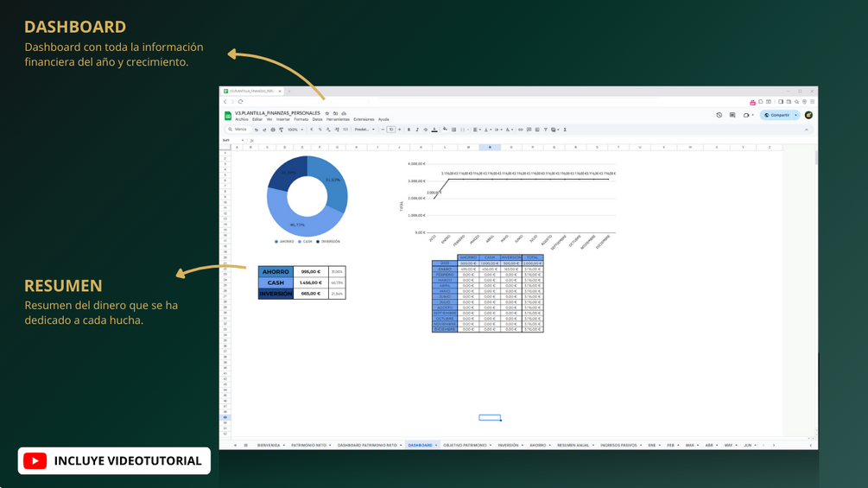Increase font size with plus button
Viewport: 868px width, 488px height.
click(x=400, y=130)
